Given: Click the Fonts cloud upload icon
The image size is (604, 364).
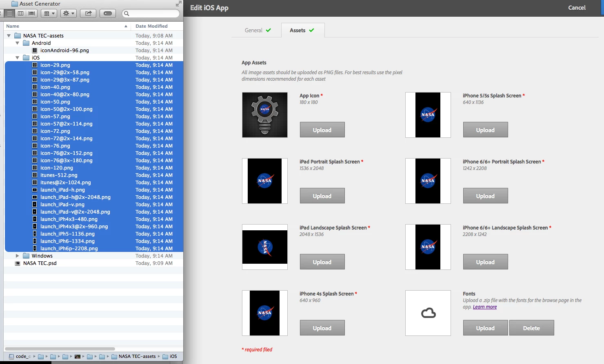Looking at the screenshot, I should tap(428, 313).
